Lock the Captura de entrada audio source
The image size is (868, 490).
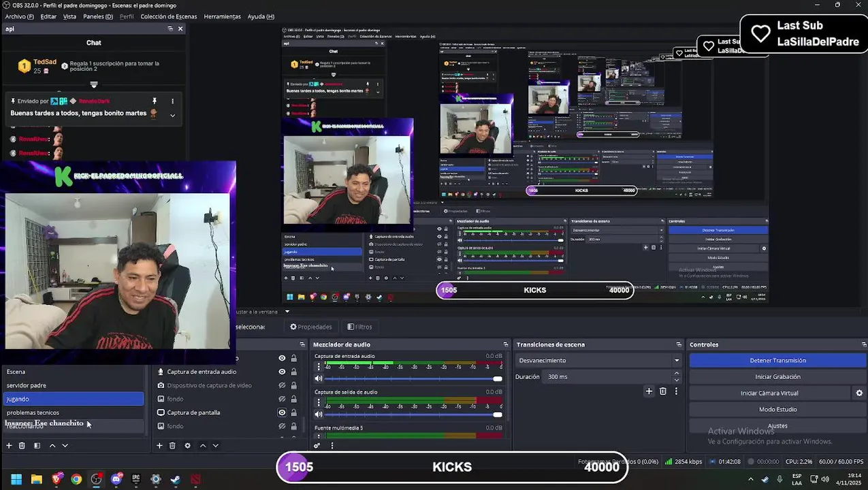[293, 372]
